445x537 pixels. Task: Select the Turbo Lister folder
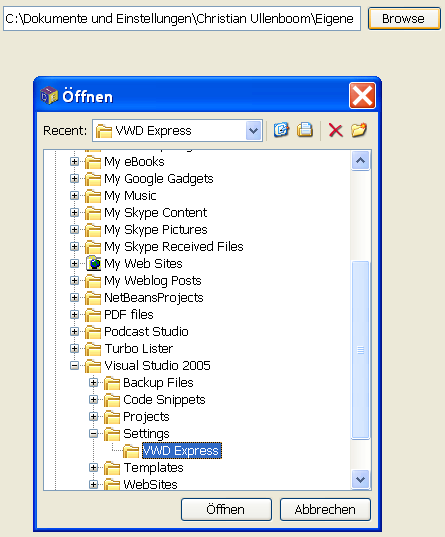point(139,349)
